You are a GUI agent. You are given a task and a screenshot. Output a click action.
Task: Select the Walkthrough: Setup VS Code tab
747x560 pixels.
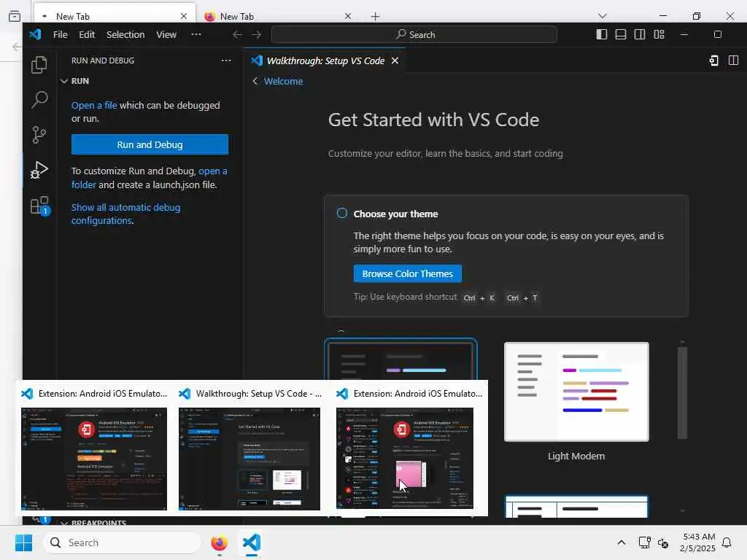coord(325,61)
